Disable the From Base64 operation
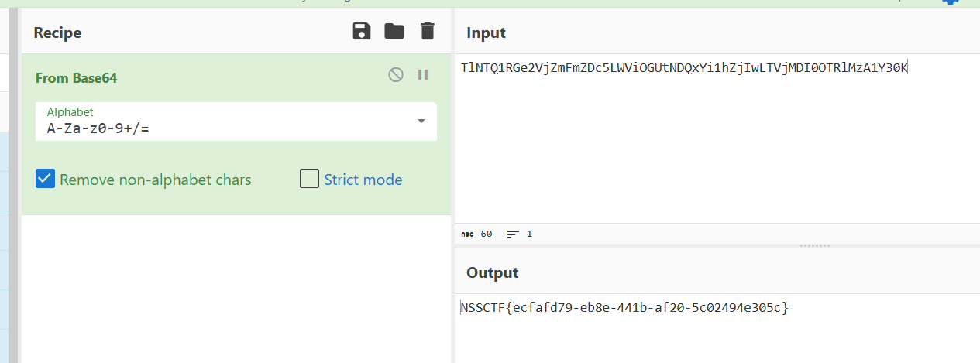This screenshot has height=363, width=980. (396, 75)
